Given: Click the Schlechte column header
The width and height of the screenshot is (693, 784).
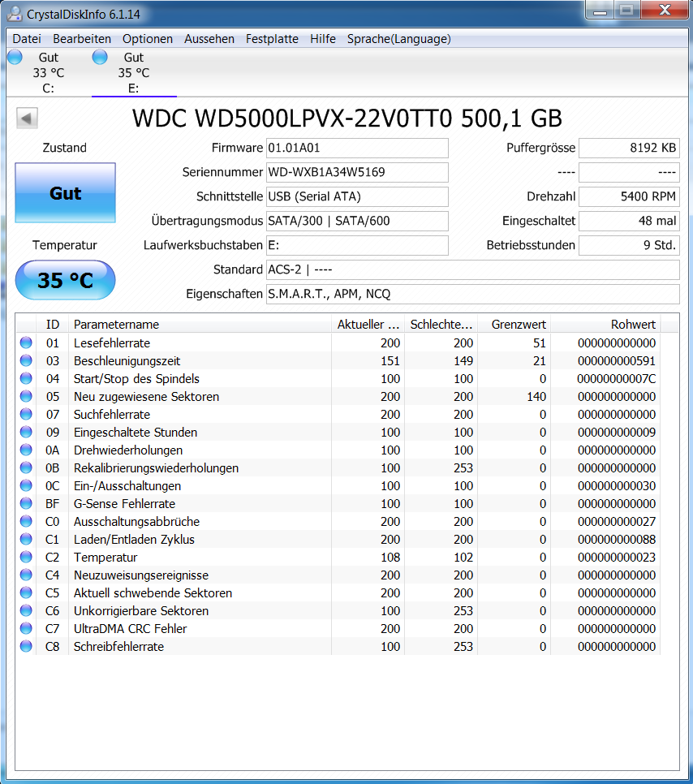Looking at the screenshot, I should point(441,325).
